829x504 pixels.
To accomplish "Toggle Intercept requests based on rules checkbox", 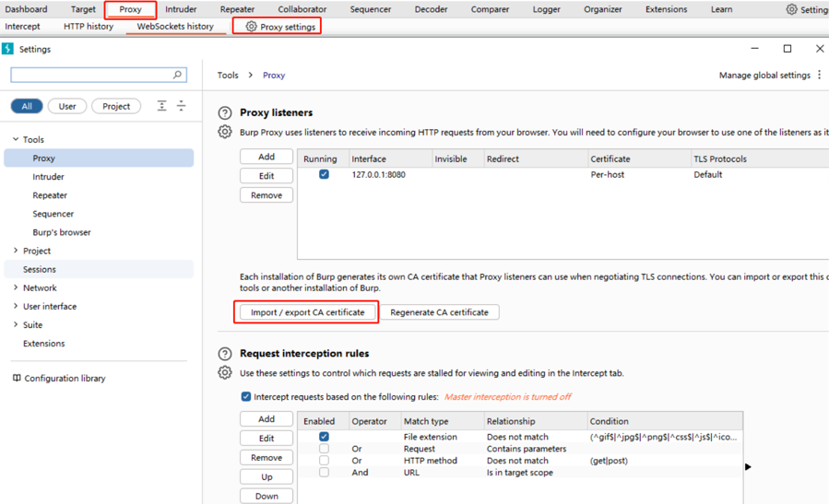I will (x=246, y=396).
